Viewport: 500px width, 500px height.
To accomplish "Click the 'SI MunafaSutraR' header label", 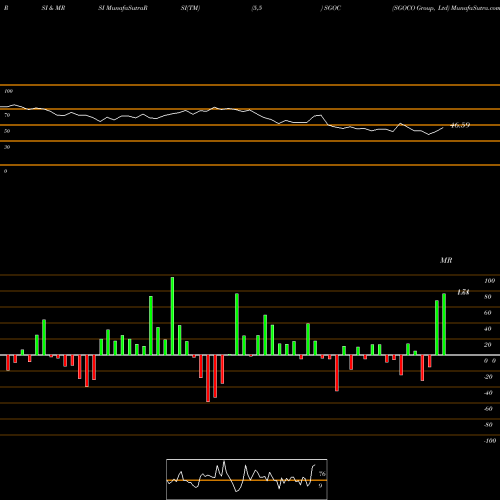I will point(123,8).
